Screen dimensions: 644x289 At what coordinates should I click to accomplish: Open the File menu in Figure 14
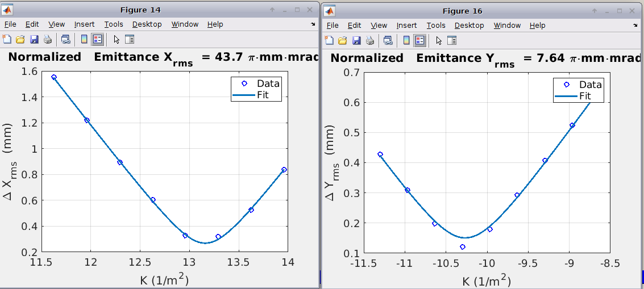[10, 24]
